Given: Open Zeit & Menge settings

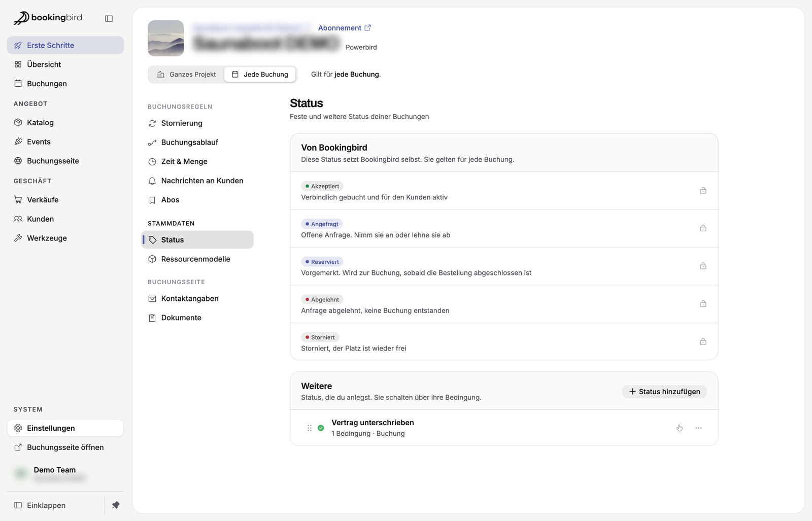Looking at the screenshot, I should pos(197,161).
